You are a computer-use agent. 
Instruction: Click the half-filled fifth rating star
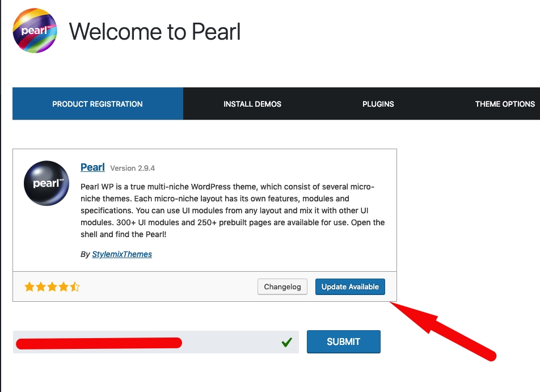click(75, 287)
